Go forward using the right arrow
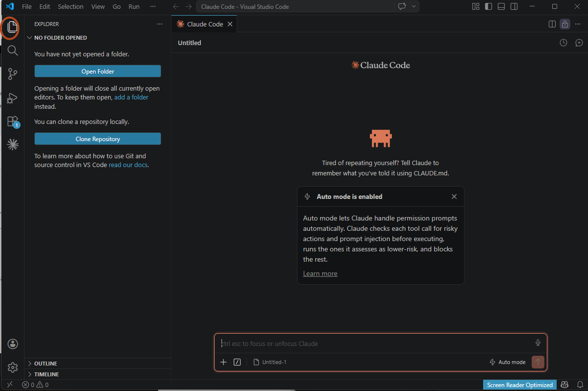The height and width of the screenshot is (391, 588). pos(189,7)
